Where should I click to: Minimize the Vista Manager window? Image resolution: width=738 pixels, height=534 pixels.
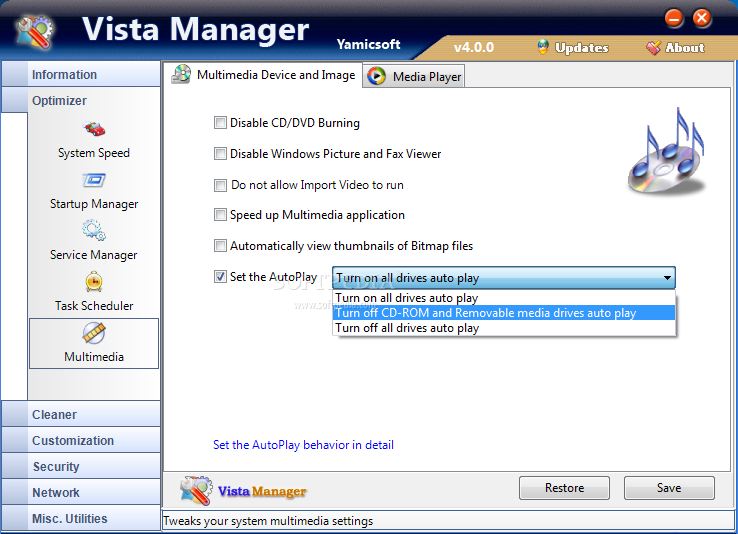(674, 19)
